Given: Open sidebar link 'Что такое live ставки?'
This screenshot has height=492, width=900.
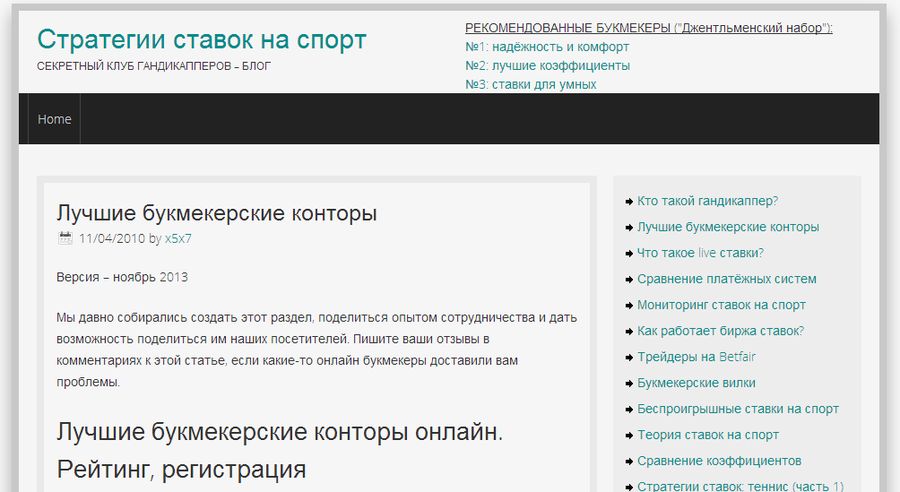Looking at the screenshot, I should coord(700,253).
